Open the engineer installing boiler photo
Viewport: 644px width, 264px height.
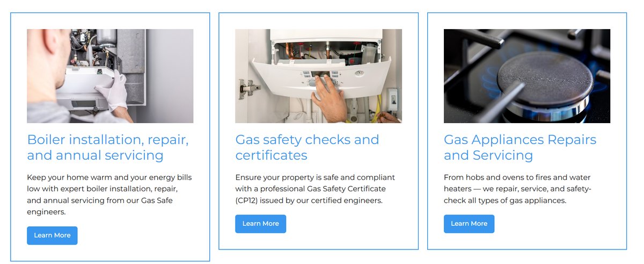point(110,76)
